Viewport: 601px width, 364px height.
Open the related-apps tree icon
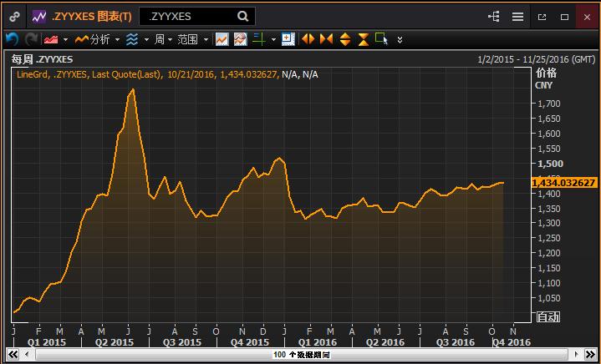pos(494,17)
